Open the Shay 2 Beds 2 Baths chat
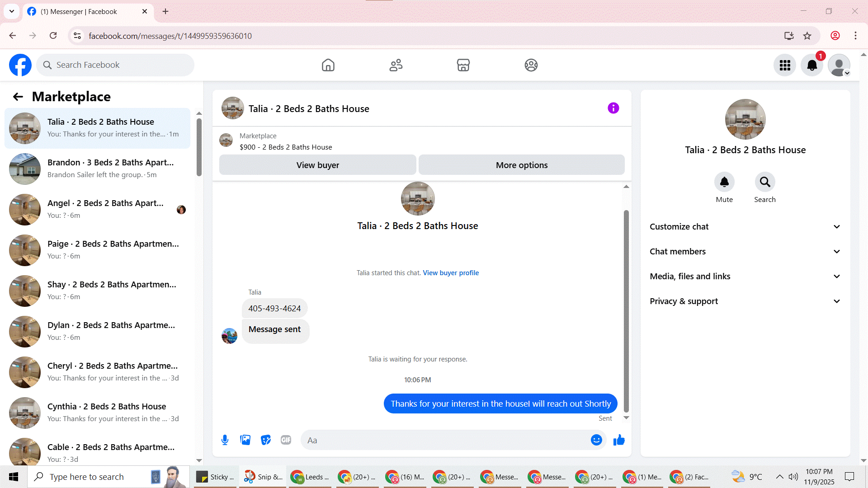Viewport: 868px width, 488px height. tap(97, 291)
